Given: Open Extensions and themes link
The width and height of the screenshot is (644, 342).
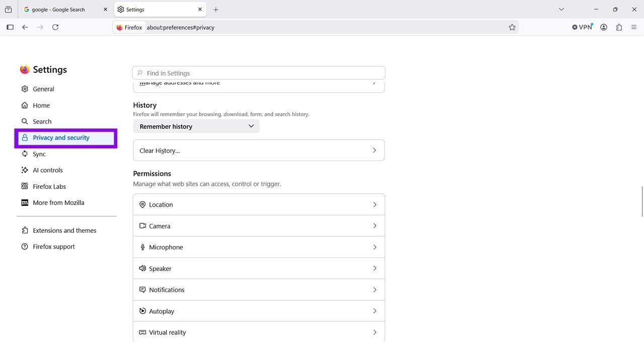Looking at the screenshot, I should point(65,230).
